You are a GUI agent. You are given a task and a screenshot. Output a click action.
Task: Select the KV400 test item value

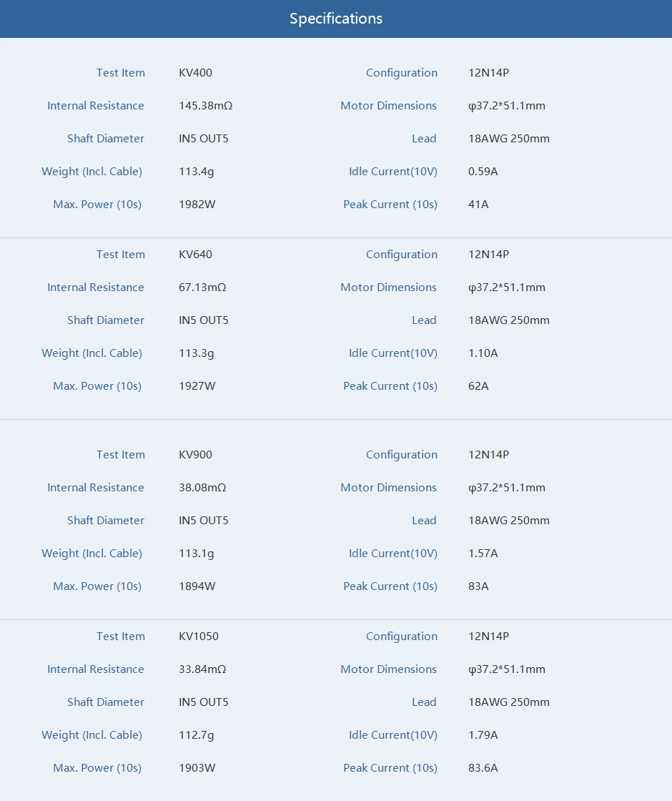pos(195,73)
